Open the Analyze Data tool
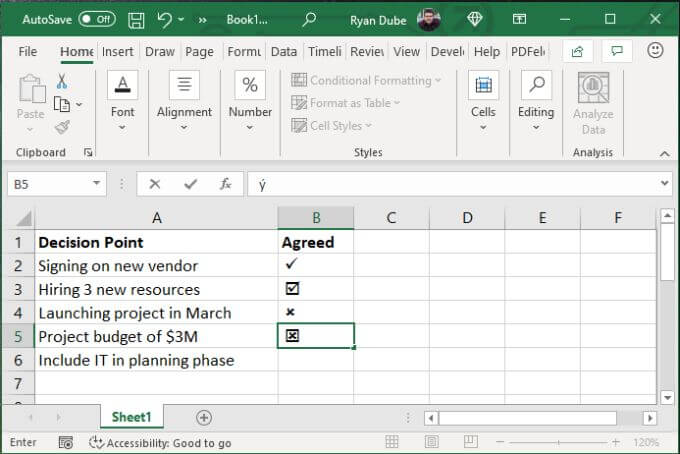The width and height of the screenshot is (680, 454). 593,103
